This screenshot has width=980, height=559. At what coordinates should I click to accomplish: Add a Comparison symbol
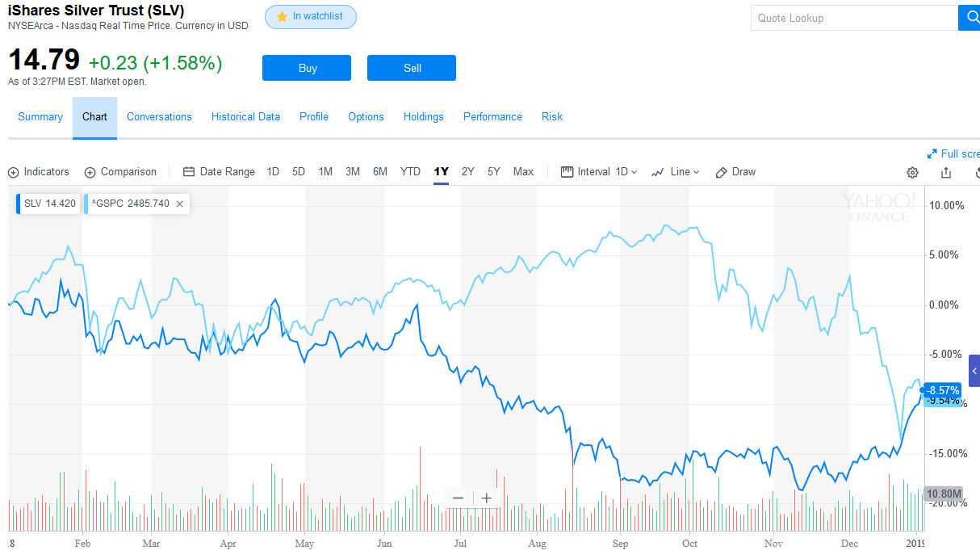pos(120,172)
